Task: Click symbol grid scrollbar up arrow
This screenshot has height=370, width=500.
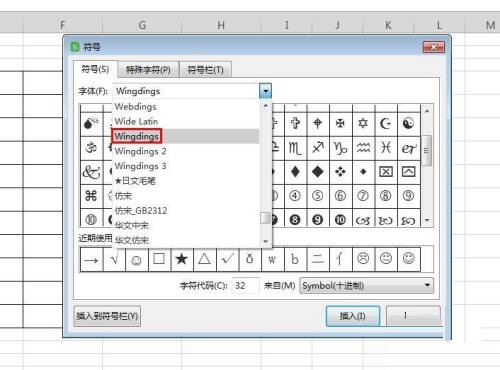Action: click(x=427, y=110)
